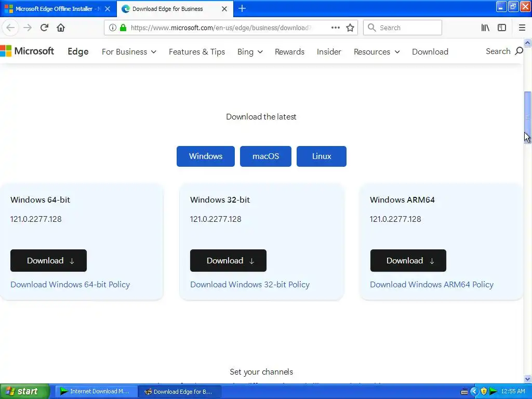
Task: Open Features & Tips page
Action: pos(197,51)
